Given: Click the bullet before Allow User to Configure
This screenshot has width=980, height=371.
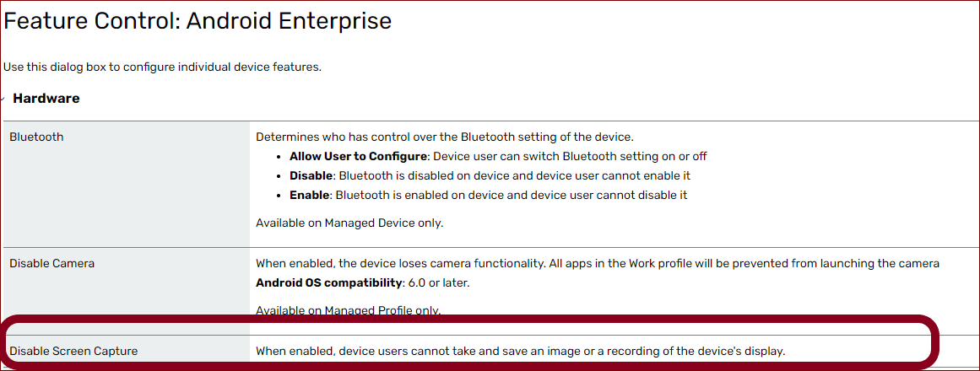Looking at the screenshot, I should (279, 157).
